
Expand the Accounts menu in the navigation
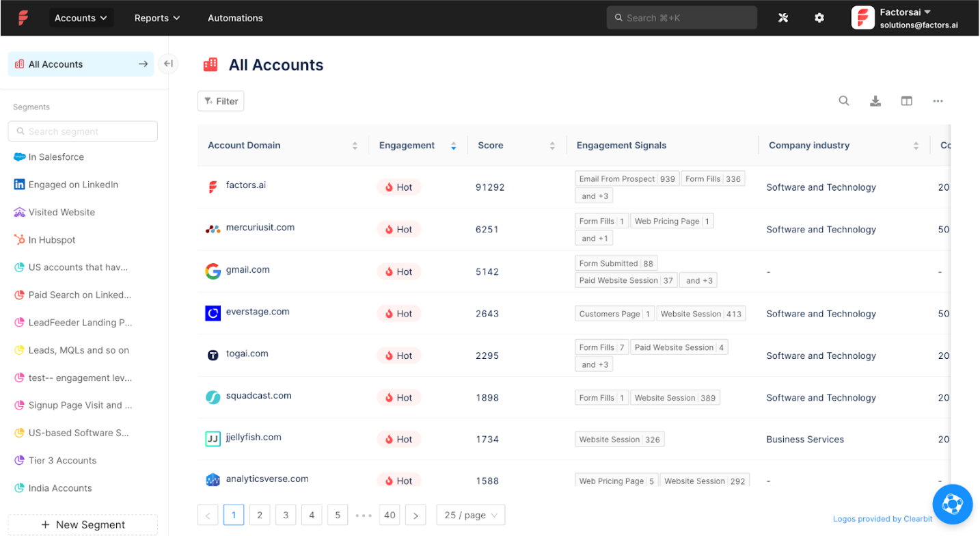pos(81,18)
